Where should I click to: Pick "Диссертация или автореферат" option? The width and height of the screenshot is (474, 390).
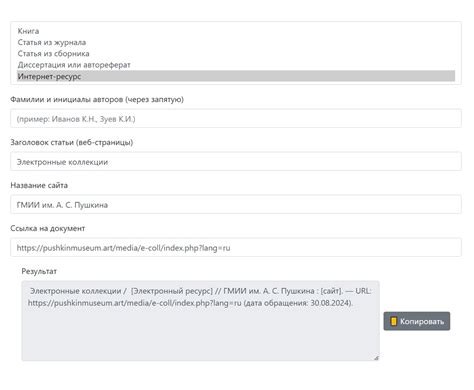[236, 65]
